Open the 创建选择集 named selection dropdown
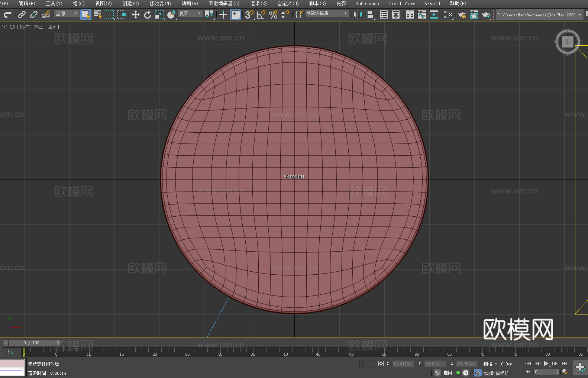Image resolution: width=588 pixels, height=378 pixels. [x=327, y=13]
